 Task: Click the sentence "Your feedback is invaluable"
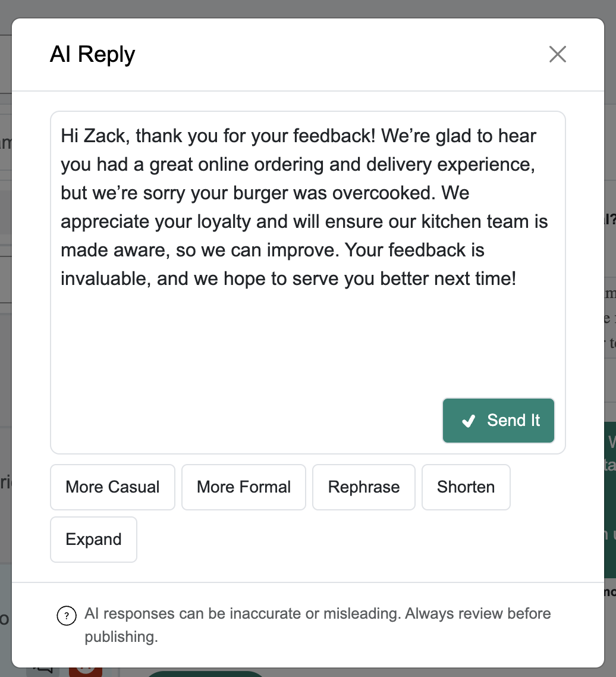tap(288, 264)
